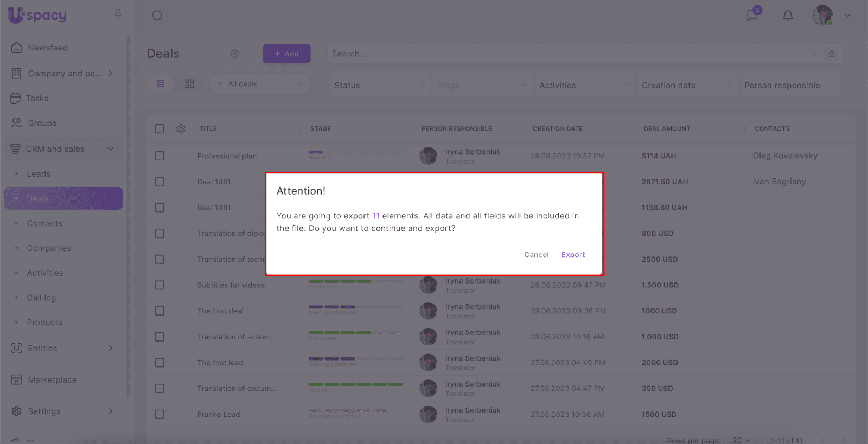Click the Export button in dialog
Image resolution: width=868 pixels, height=444 pixels.
click(x=573, y=255)
